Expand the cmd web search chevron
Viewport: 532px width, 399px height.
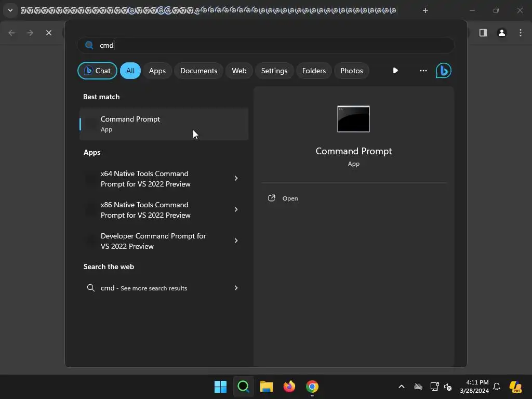(x=236, y=288)
